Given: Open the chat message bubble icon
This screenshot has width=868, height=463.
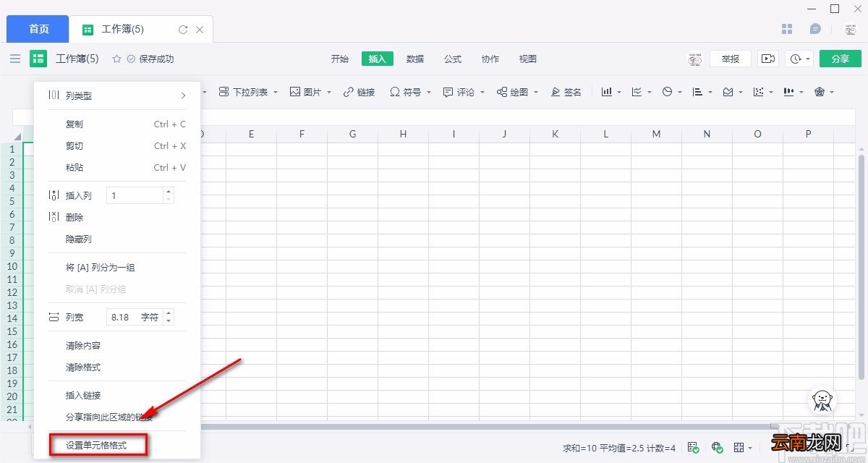Looking at the screenshot, I should click(815, 29).
